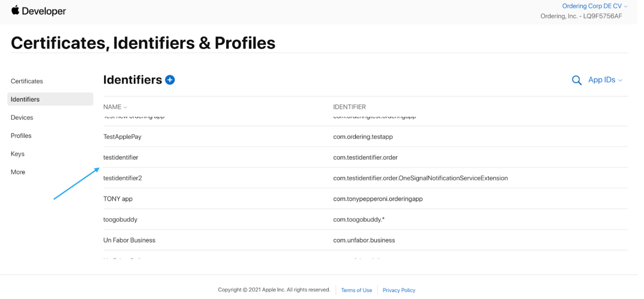Click the Identifiers section heading

(x=132, y=80)
